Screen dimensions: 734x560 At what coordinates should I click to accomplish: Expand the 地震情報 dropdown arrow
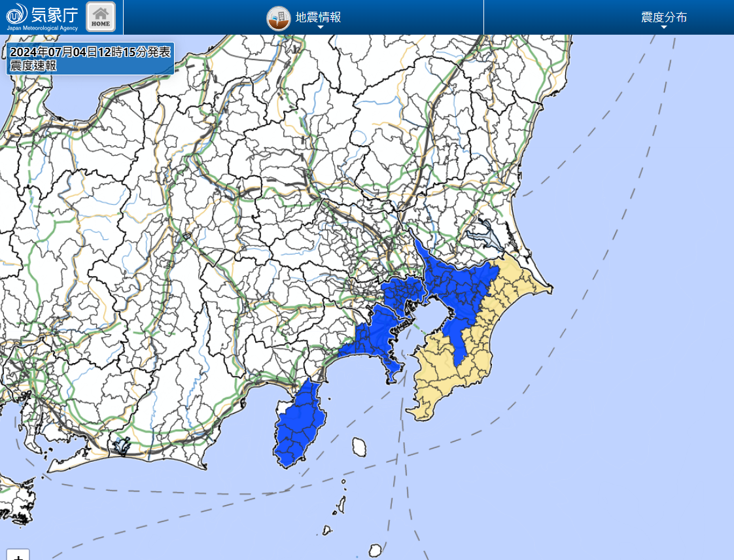[321, 27]
